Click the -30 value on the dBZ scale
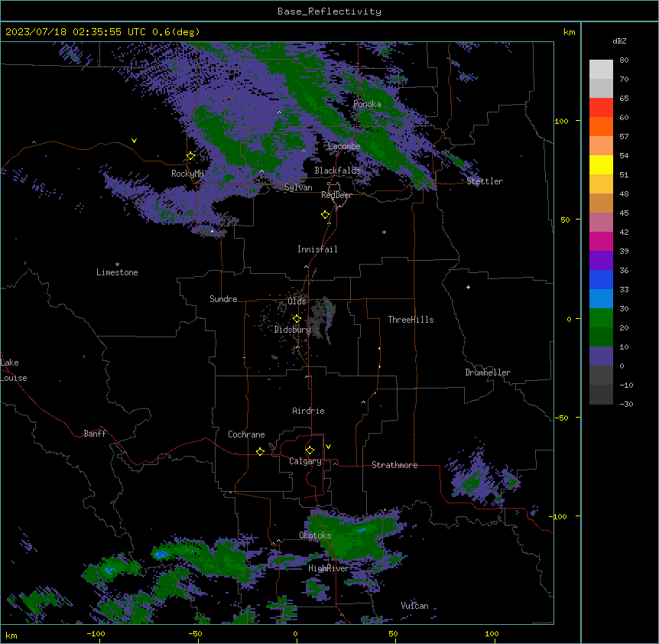 626,404
